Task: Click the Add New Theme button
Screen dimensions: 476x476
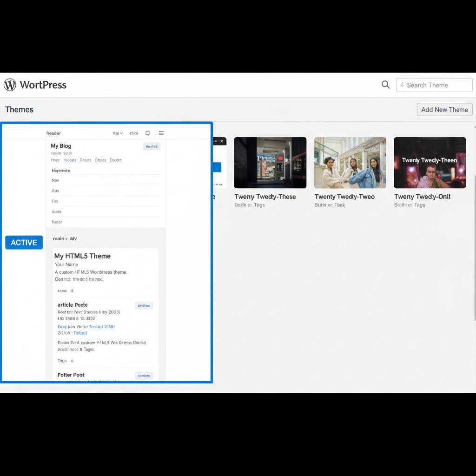Action: (x=444, y=109)
